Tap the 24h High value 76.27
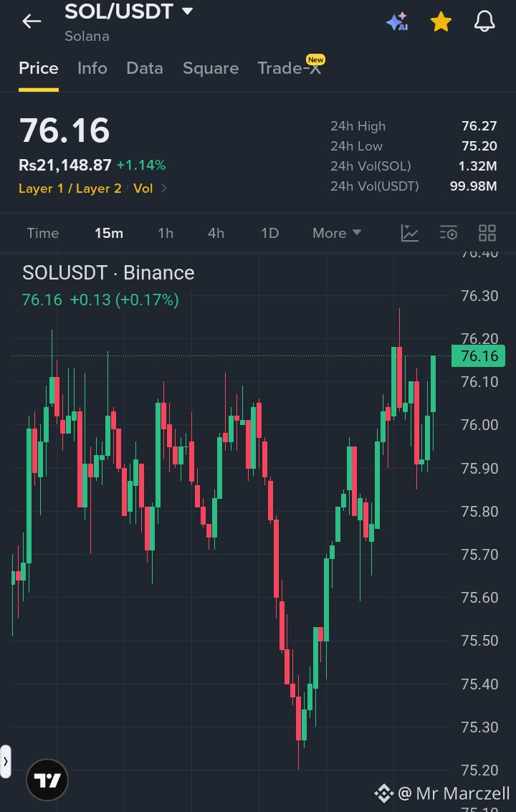 pyautogui.click(x=479, y=126)
